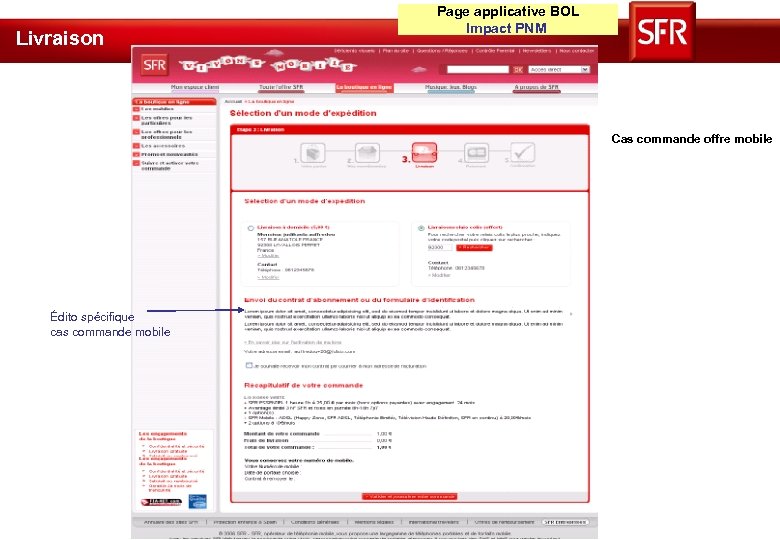Viewport: 780px width, 540px height.
Task: Click the header search text field
Action: 478,70
